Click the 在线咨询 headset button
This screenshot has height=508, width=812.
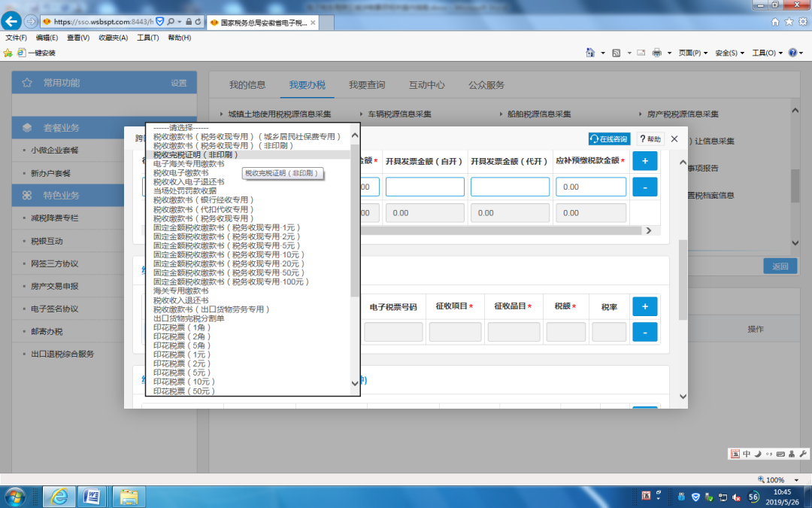tap(609, 139)
